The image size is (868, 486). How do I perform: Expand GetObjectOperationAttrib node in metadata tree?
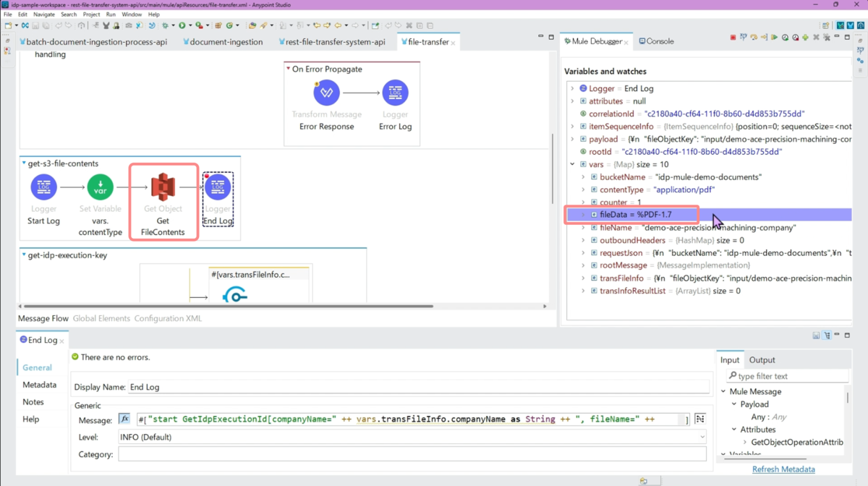[x=745, y=442]
